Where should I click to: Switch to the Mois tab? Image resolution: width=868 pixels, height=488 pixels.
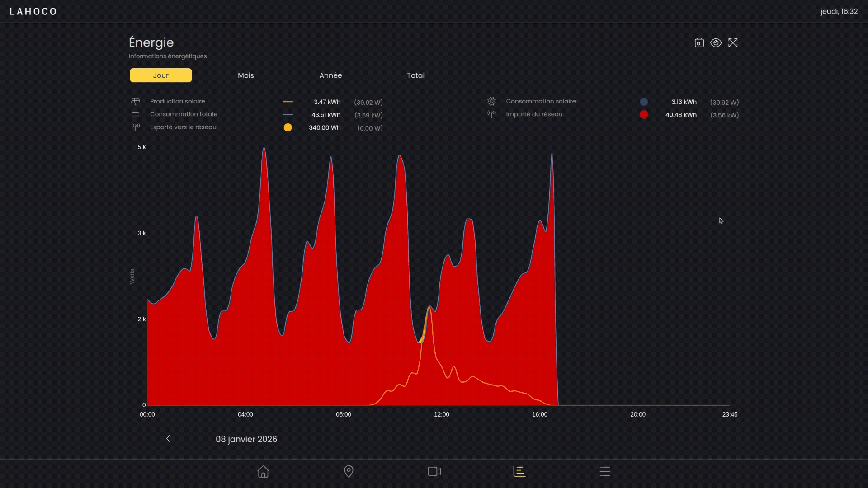[246, 75]
